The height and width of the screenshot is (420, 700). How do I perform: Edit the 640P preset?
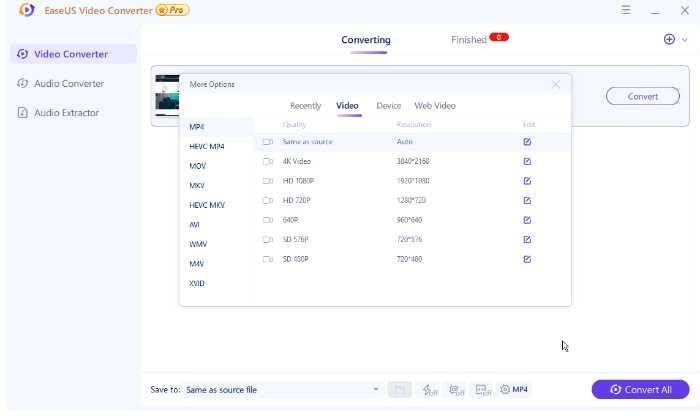click(527, 220)
